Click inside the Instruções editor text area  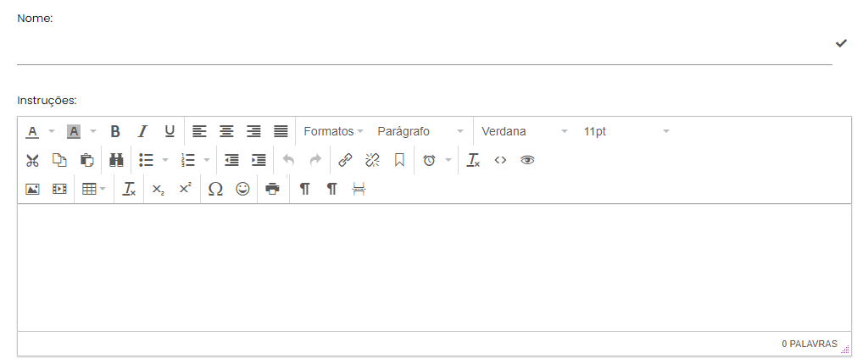[434, 267]
